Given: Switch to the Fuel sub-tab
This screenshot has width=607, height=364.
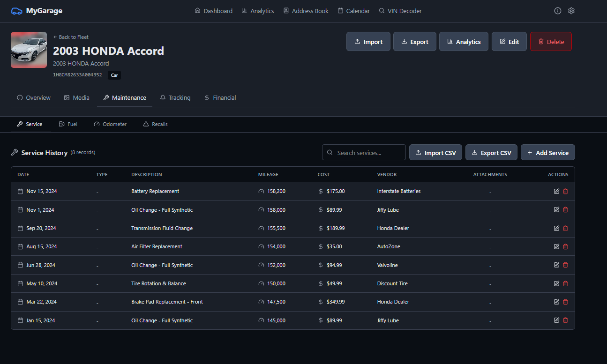Looking at the screenshot, I should [x=68, y=124].
